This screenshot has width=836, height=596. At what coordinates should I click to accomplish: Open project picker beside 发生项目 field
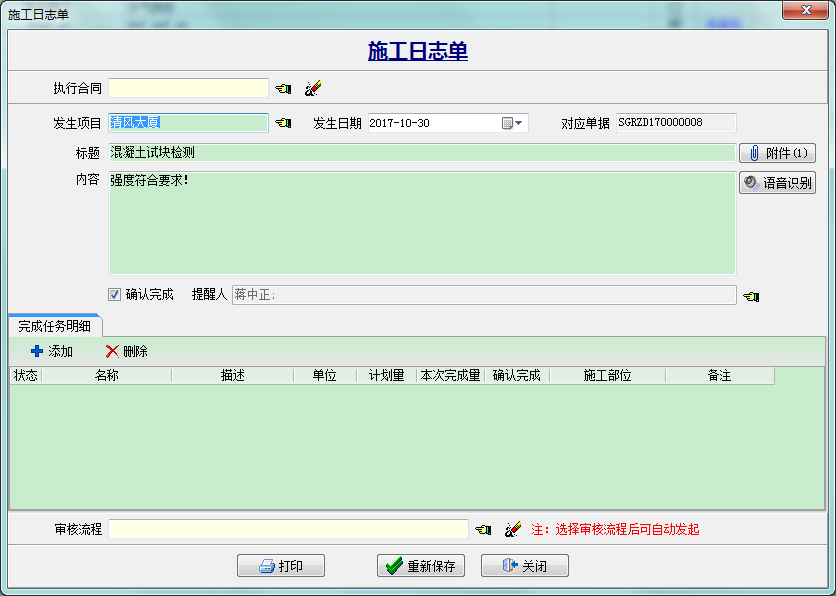tap(283, 123)
